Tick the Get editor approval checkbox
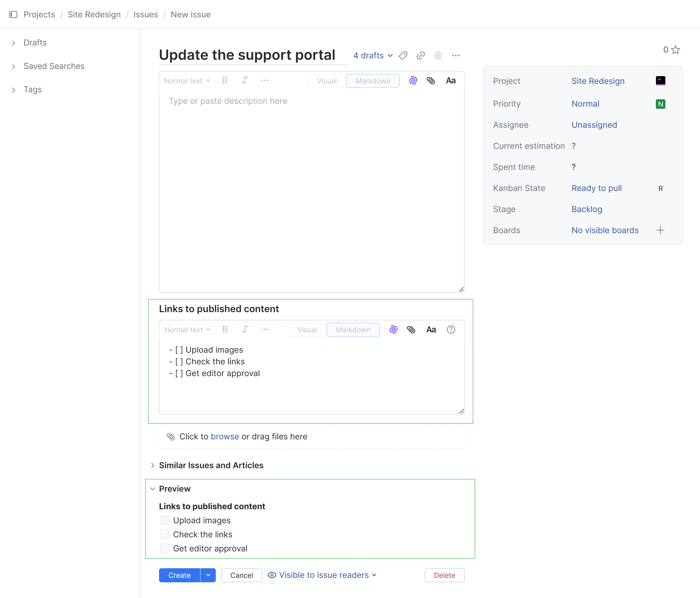 pos(165,548)
